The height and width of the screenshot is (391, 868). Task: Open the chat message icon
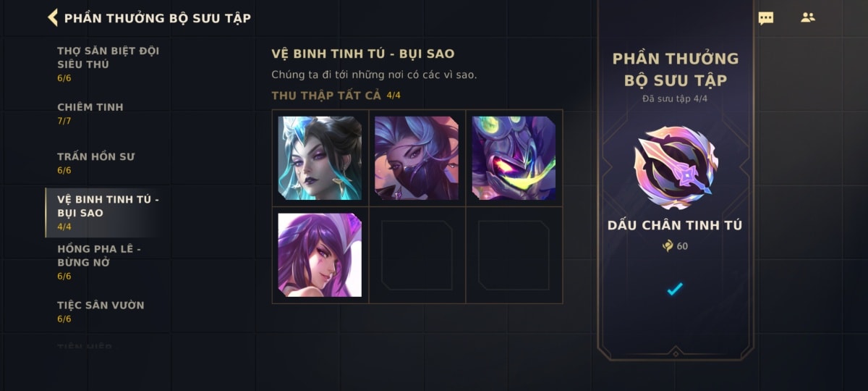(x=765, y=18)
